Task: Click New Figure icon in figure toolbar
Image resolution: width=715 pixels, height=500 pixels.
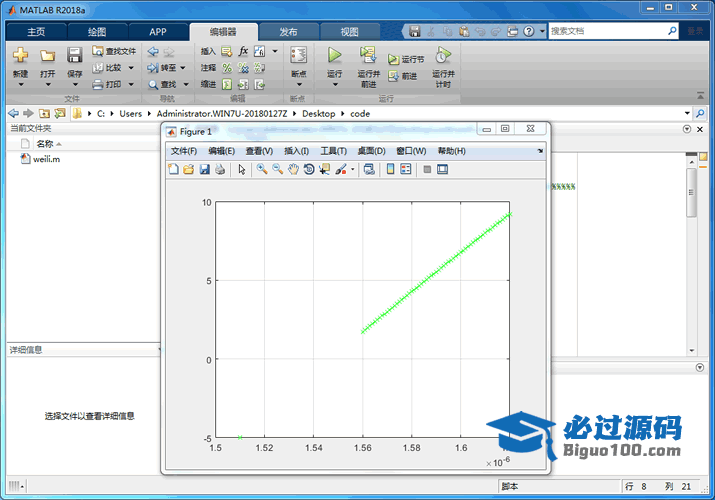Action: 173,170
